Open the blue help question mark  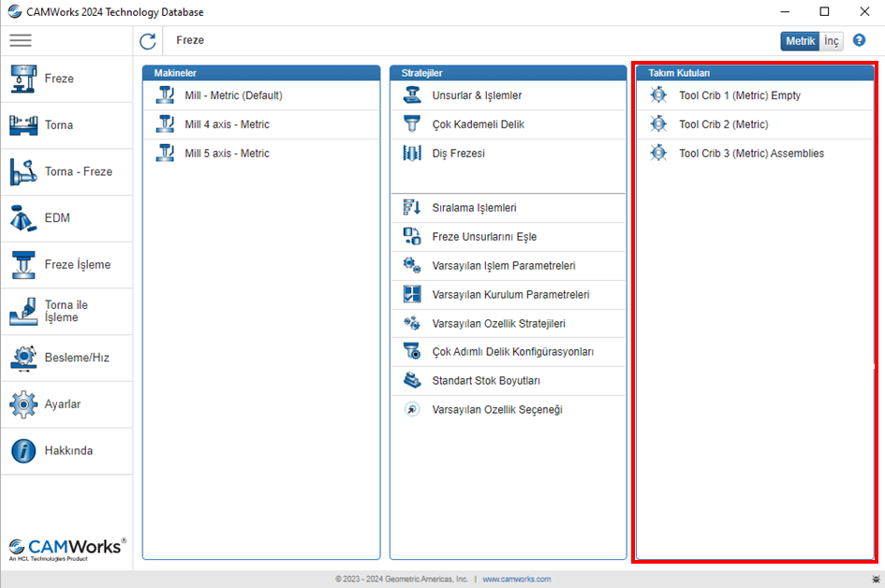(x=859, y=40)
